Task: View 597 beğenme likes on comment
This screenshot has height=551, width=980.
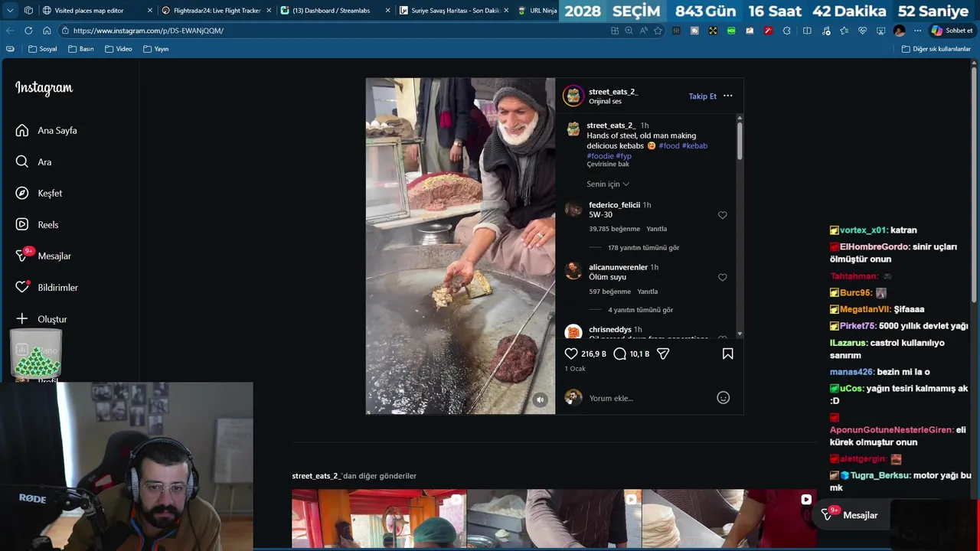Action: [609, 292]
